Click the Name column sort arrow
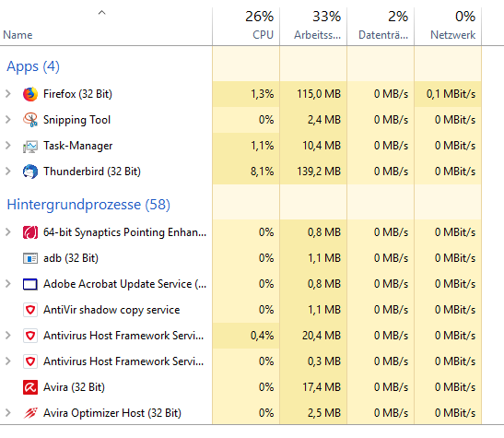This screenshot has height=438, width=504. [102, 13]
